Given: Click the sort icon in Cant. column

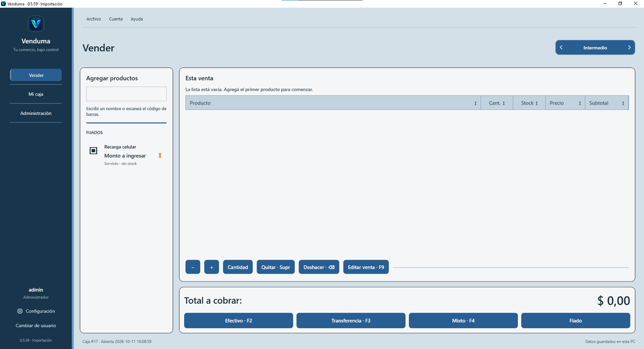Looking at the screenshot, I should [504, 103].
